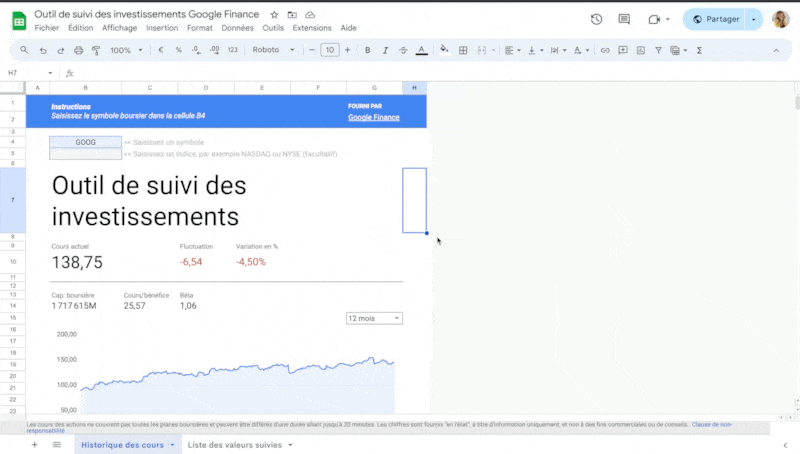Click the Partager button
This screenshot has height=454, width=800.
pyautogui.click(x=715, y=19)
